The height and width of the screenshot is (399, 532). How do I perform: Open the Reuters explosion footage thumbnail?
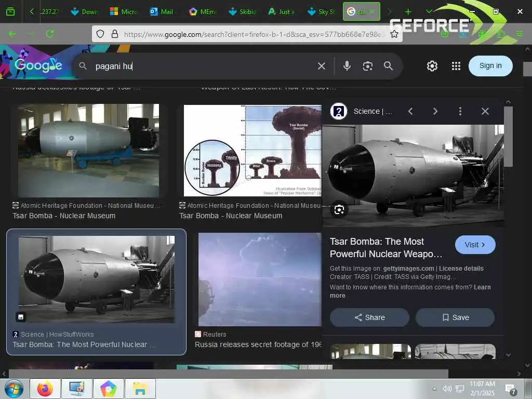click(260, 279)
